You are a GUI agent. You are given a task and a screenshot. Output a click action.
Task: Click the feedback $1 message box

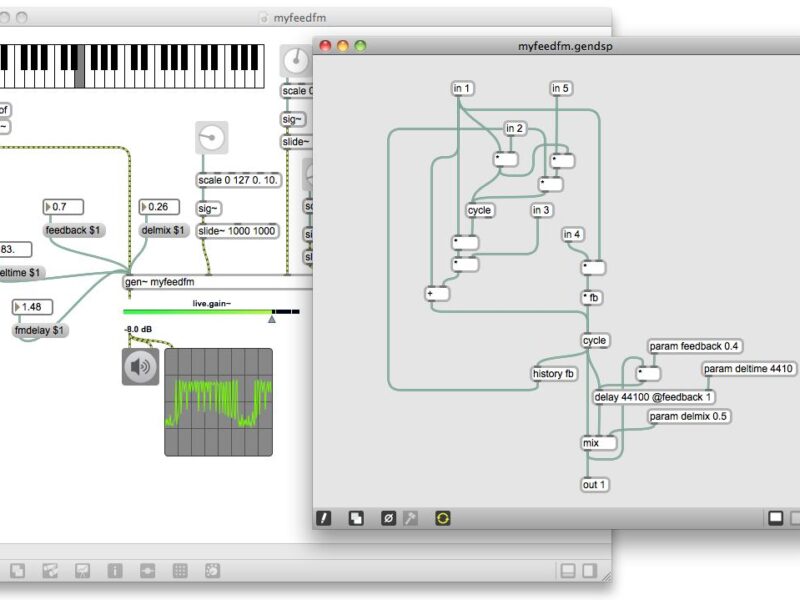74,230
